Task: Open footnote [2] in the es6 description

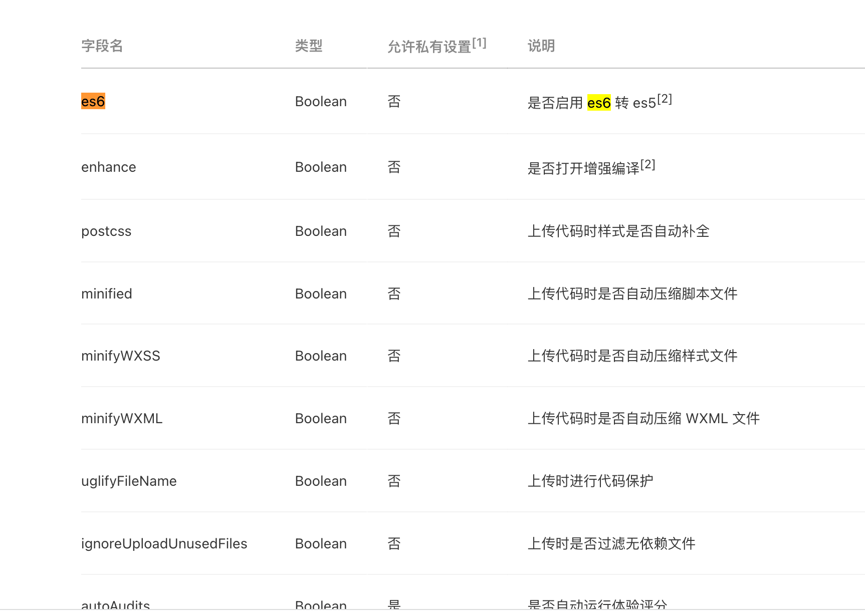Action: coord(665,99)
